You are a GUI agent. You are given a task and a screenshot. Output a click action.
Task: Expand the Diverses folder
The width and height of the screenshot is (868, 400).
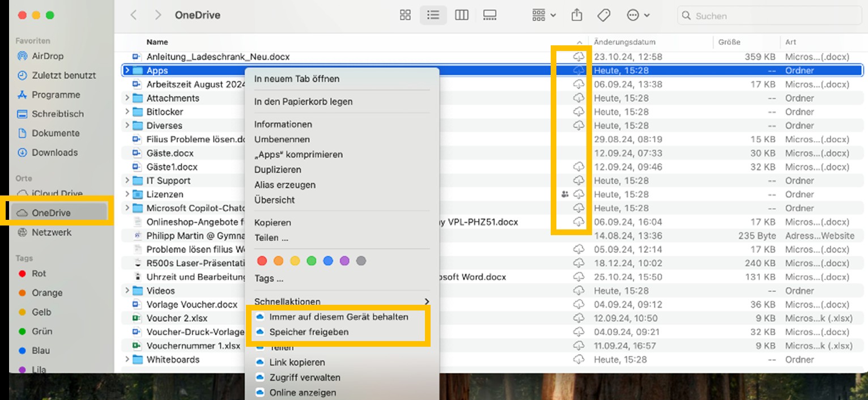point(127,126)
